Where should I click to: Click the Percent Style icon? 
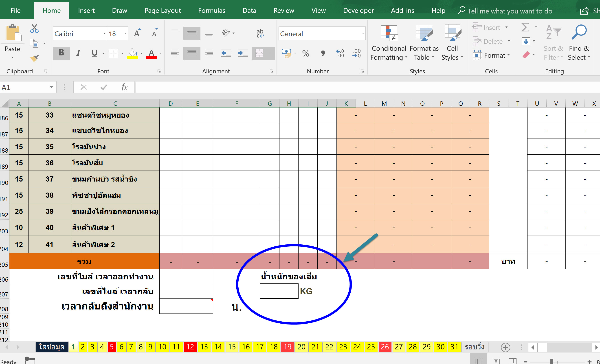305,53
